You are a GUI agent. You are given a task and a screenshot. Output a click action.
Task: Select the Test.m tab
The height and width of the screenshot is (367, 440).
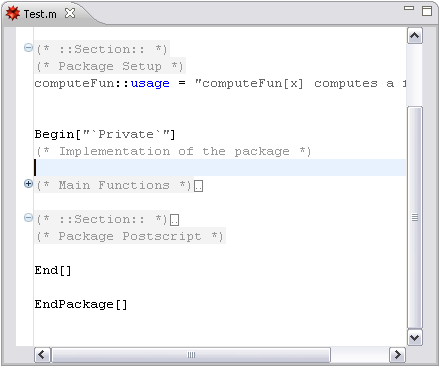pyautogui.click(x=40, y=14)
